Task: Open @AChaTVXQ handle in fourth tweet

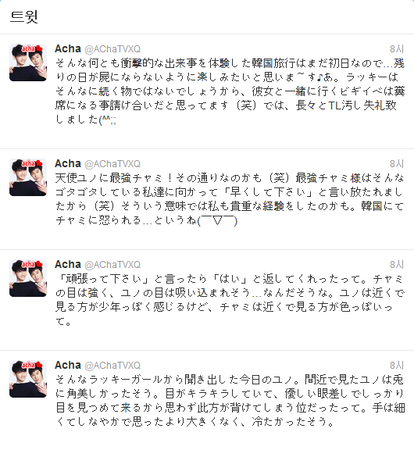Action: tap(113, 366)
